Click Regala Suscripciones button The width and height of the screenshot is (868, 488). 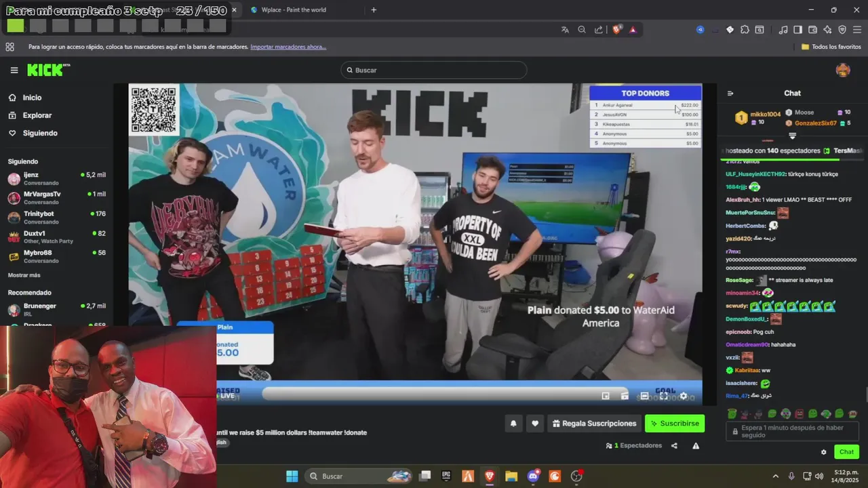(x=595, y=424)
